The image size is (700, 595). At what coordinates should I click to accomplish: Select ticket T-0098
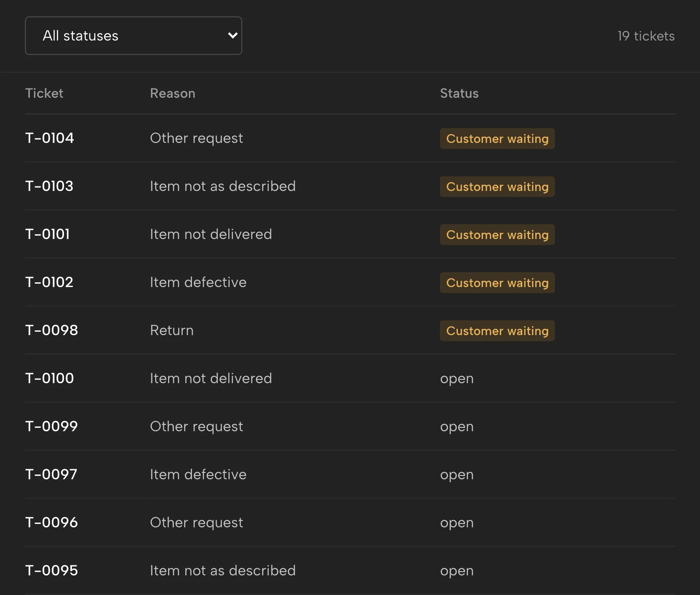pyautogui.click(x=51, y=330)
